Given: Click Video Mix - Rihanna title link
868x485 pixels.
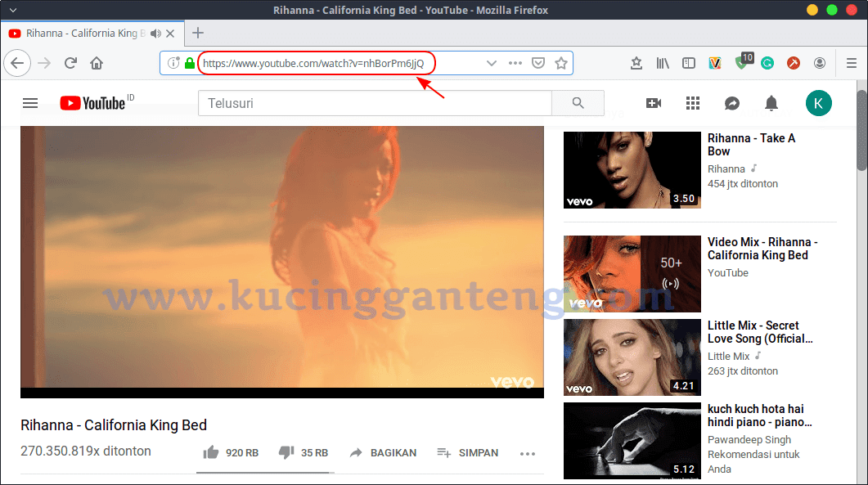Looking at the screenshot, I should pyautogui.click(x=762, y=249).
